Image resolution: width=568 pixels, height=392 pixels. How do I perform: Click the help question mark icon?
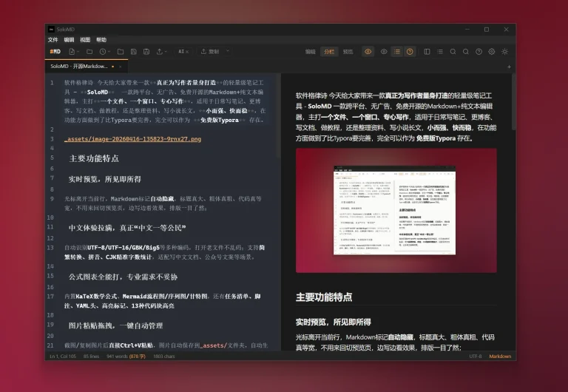tap(479, 52)
